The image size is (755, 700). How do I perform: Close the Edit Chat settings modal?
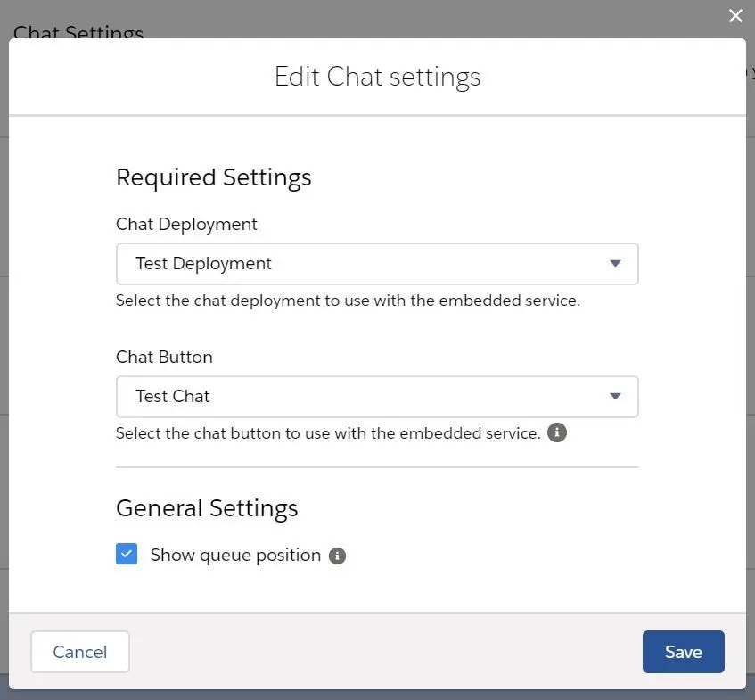pyautogui.click(x=735, y=16)
